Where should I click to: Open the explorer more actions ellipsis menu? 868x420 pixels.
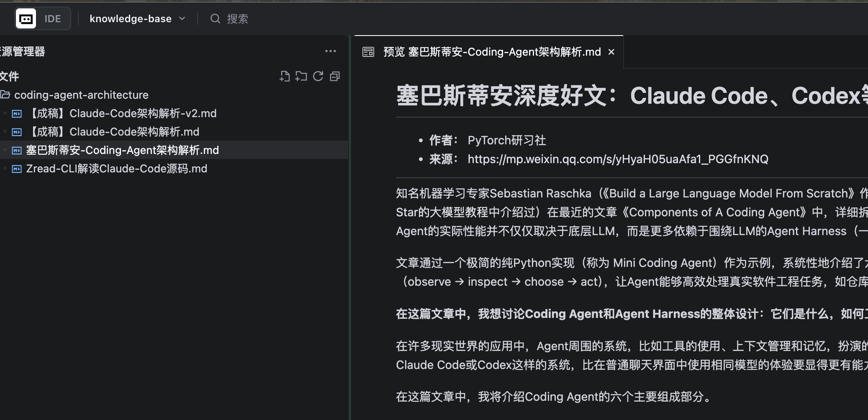[331, 51]
